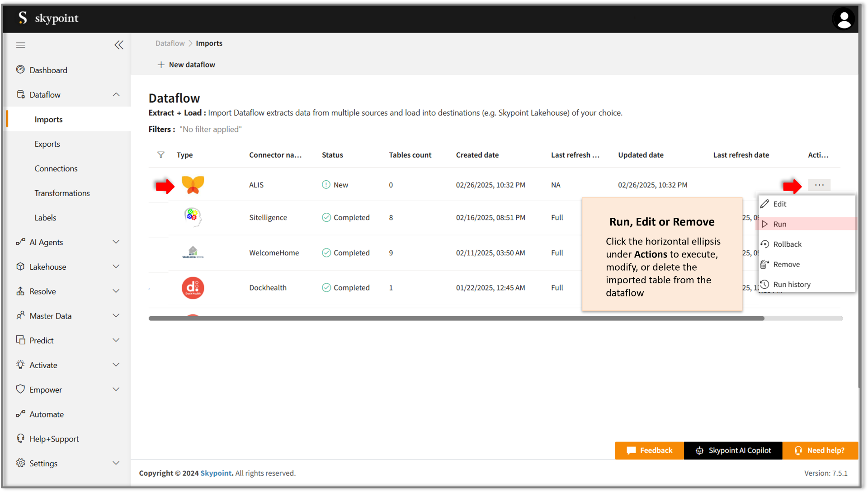Click the horizontal ellipsis actions button

click(819, 185)
